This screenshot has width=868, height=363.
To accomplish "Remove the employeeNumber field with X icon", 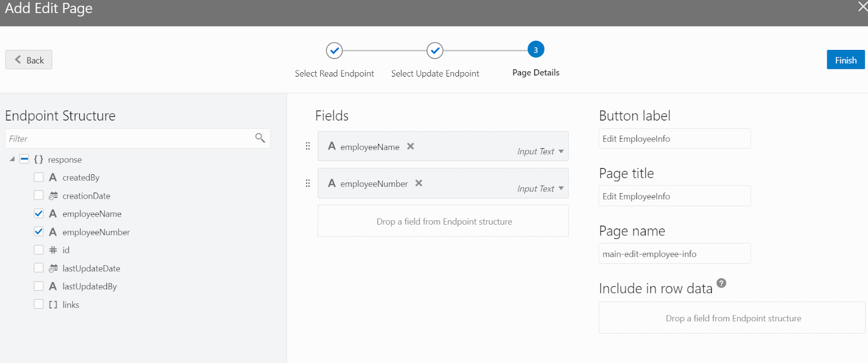I will pyautogui.click(x=419, y=183).
